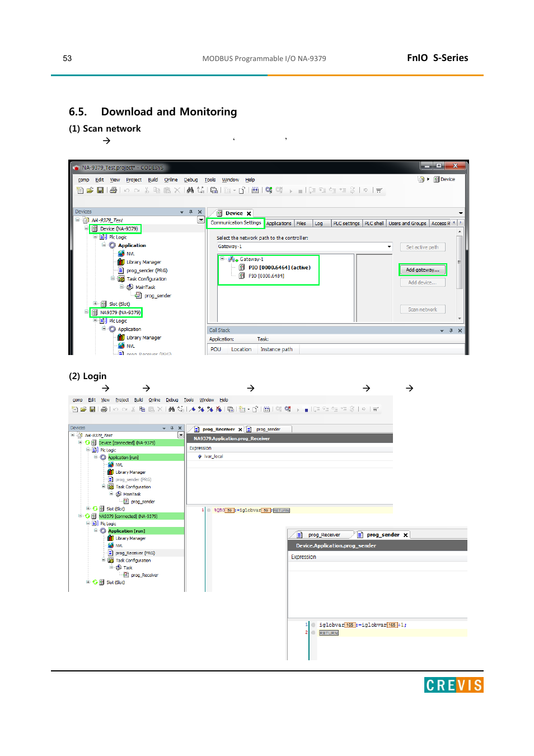Screen dimensions: 534x756
Task: Click Login icon in NA-9379_Test.project window toolbar
Action: coord(269,190)
